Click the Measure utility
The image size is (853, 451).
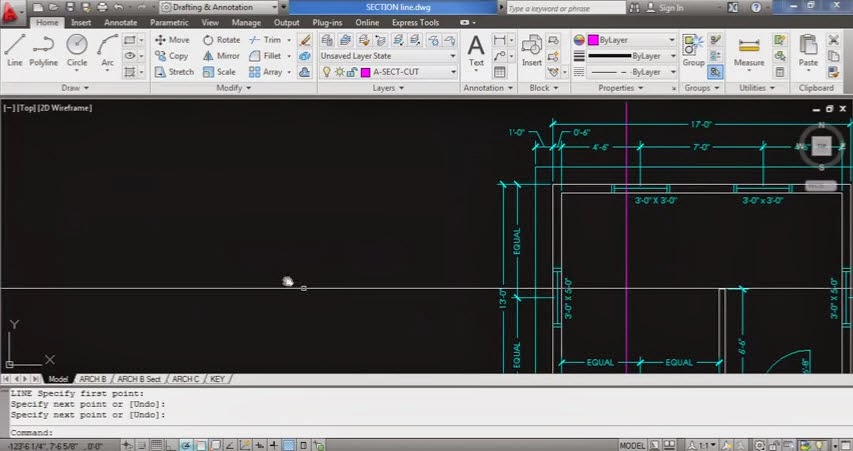pos(749,52)
